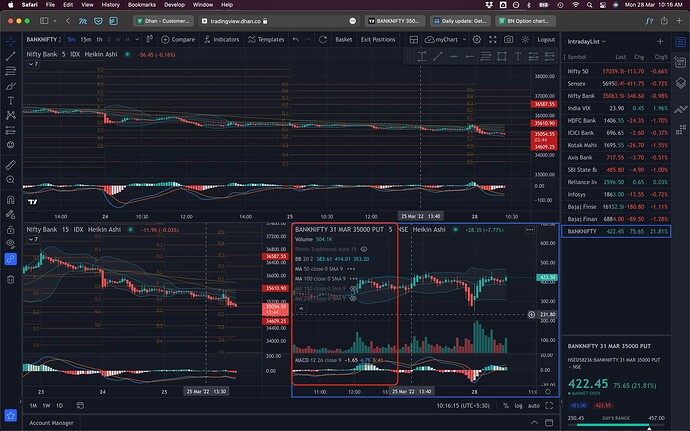Show Pivots Traditional indicator via eye icon
Viewport: 690px width, 431px height.
pyautogui.click(x=363, y=249)
